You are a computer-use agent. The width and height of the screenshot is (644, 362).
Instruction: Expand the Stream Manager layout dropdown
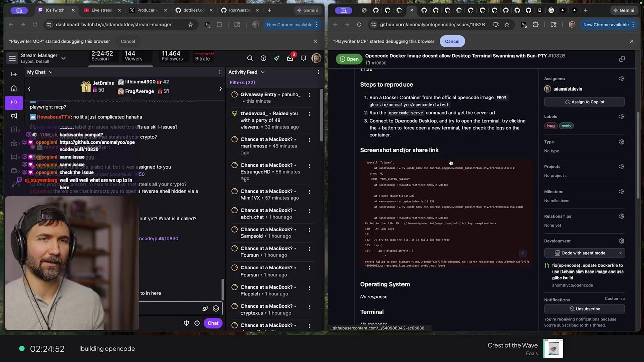[x=63, y=58]
